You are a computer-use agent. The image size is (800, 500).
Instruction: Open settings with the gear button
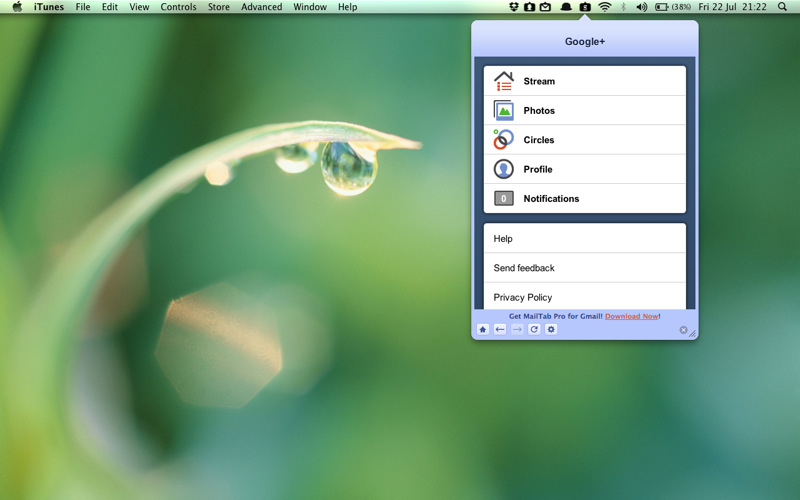(551, 329)
